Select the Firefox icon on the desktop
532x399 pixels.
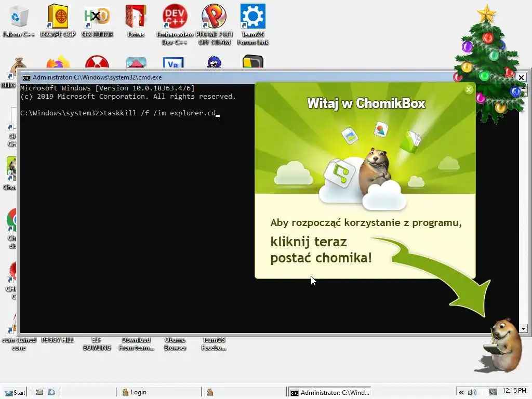pos(58,62)
